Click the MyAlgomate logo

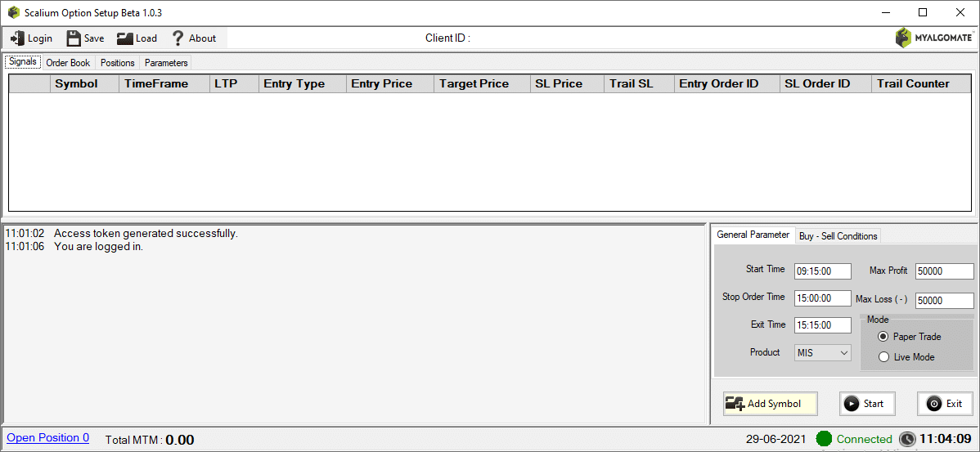point(933,38)
